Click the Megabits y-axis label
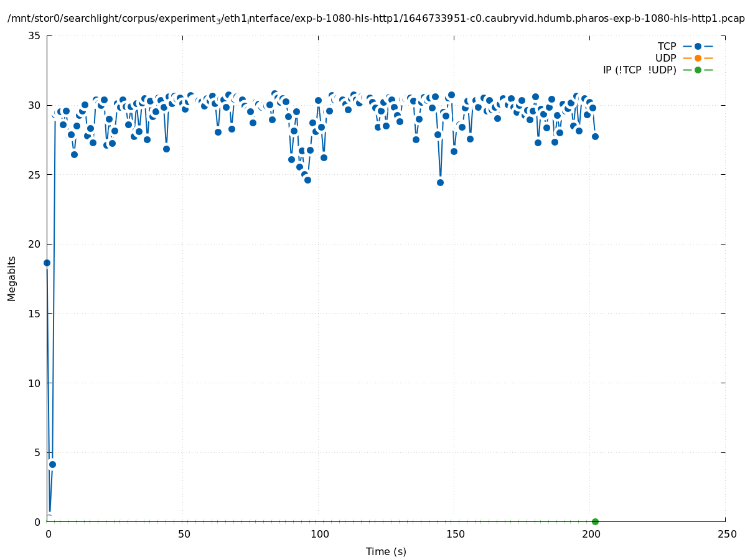Screen dimensions: 745x560 point(12,278)
